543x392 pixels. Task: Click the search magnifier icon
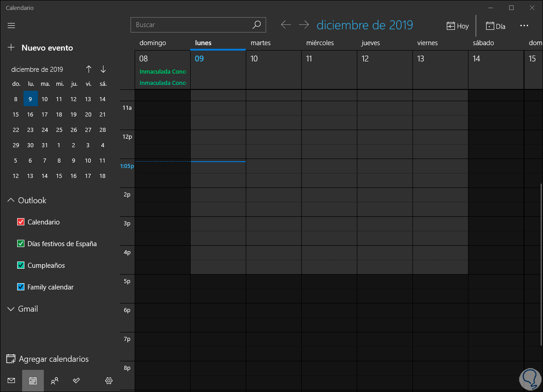pos(256,25)
